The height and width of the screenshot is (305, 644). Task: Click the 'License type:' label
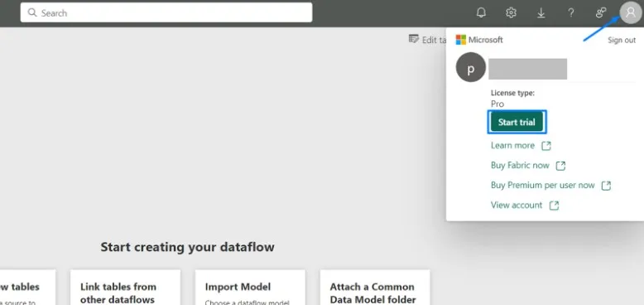click(512, 93)
